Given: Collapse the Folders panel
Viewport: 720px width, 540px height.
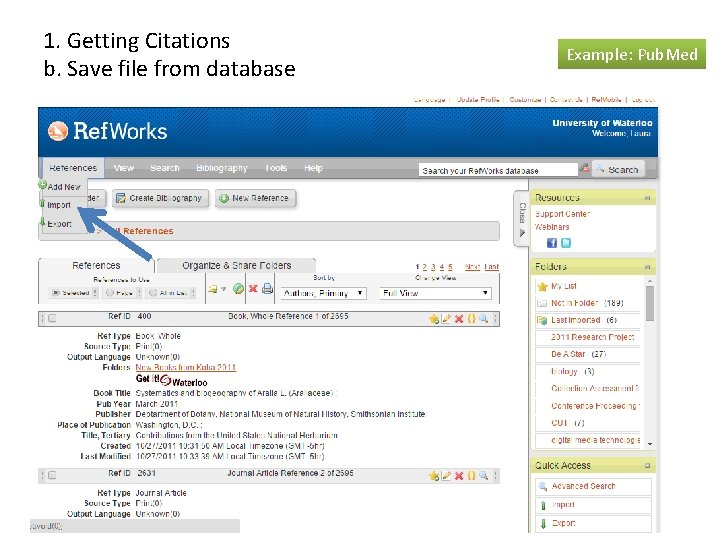Looking at the screenshot, I should (x=647, y=267).
